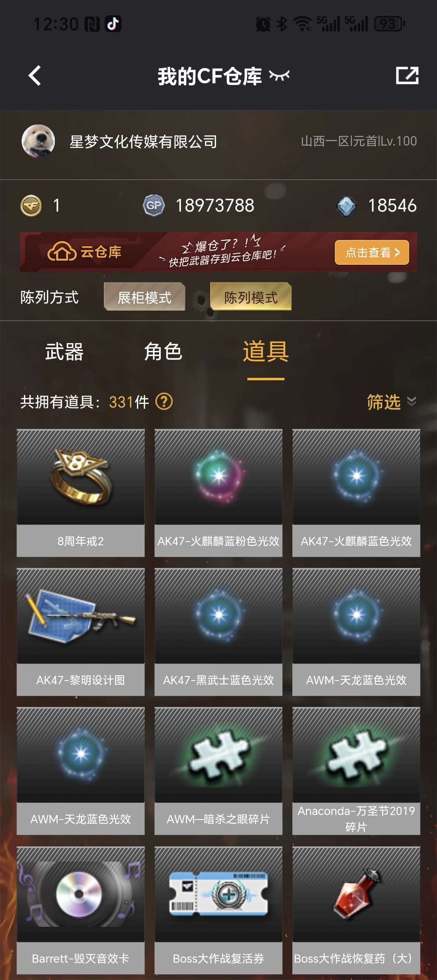Open the 云仓库 cloud warehouse icon
The width and height of the screenshot is (437, 980).
click(x=62, y=252)
